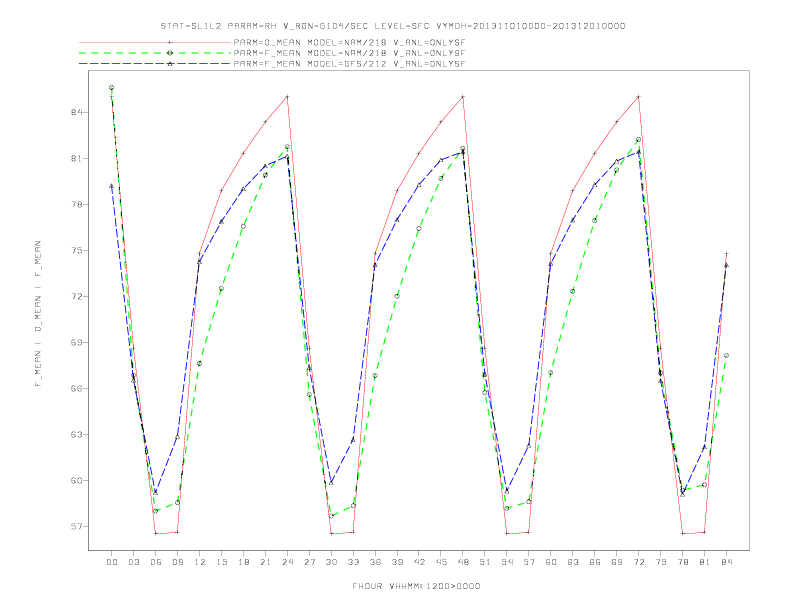The height and width of the screenshot is (612, 792).
Task: Click x-axis tick label 21
Action: pyautogui.click(x=265, y=562)
